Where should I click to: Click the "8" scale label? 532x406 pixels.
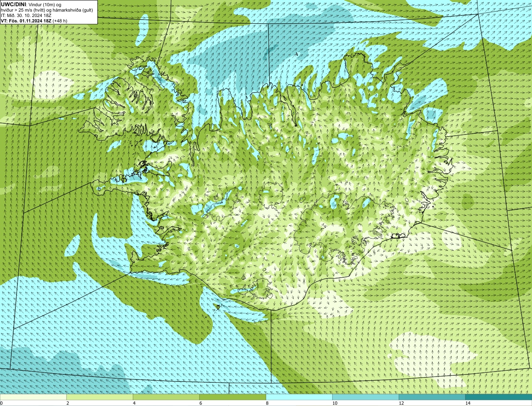[267, 403]
